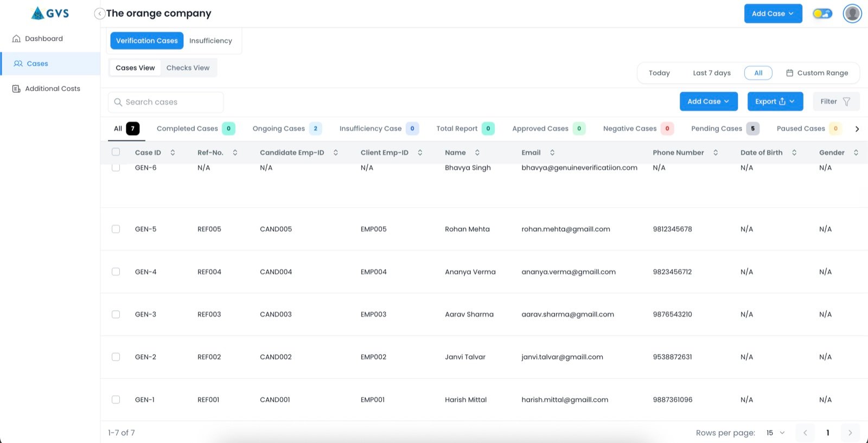
Task: Go to next page arrow
Action: point(850,433)
